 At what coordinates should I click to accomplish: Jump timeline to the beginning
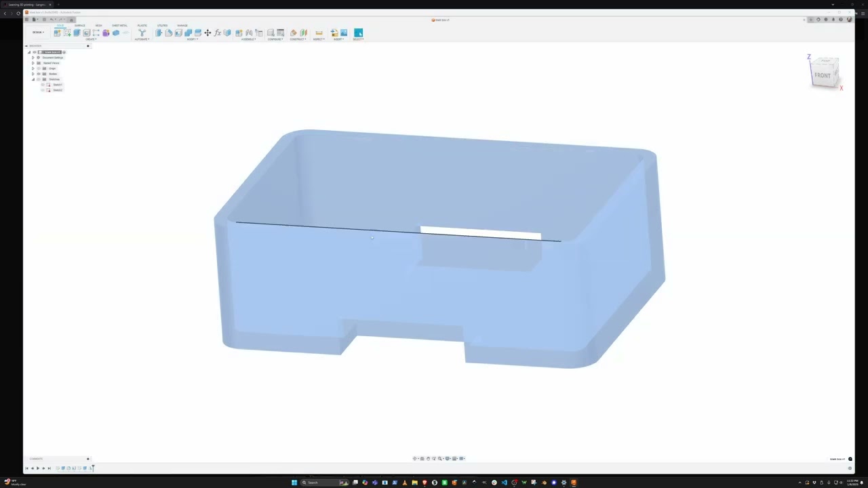pos(26,468)
